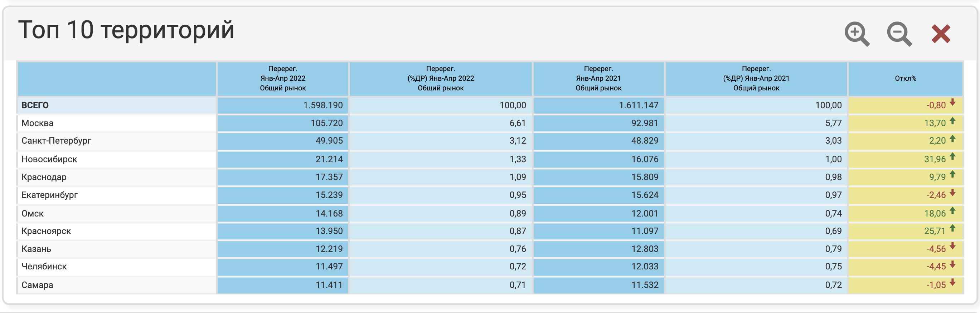Click the ВСЕГО total row label

pos(35,105)
